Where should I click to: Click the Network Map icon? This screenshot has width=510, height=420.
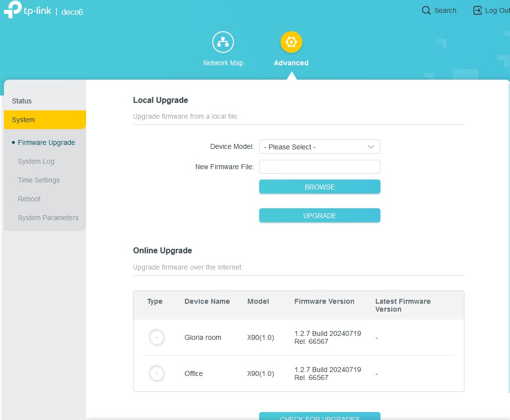tap(223, 42)
